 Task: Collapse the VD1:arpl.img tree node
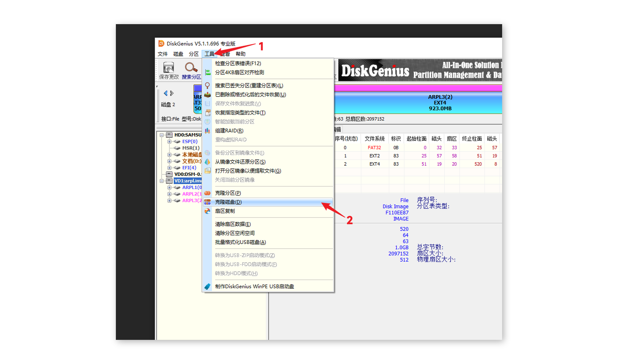tap(162, 181)
